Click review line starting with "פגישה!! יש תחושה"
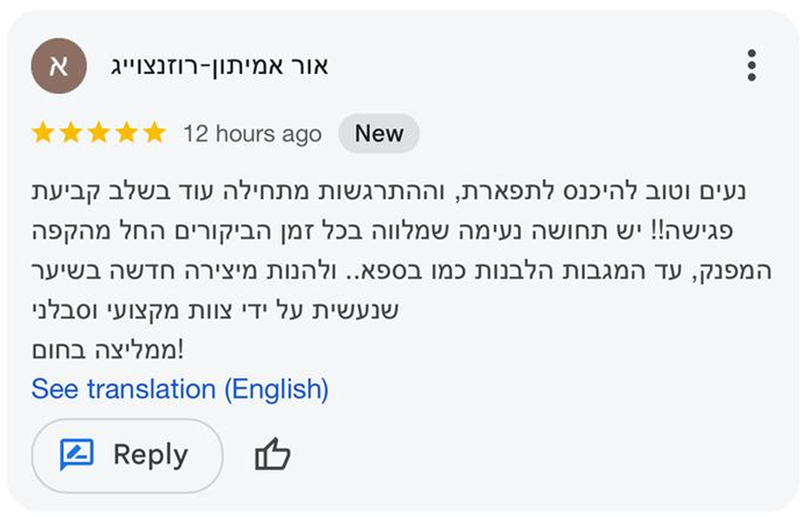 pyautogui.click(x=383, y=231)
